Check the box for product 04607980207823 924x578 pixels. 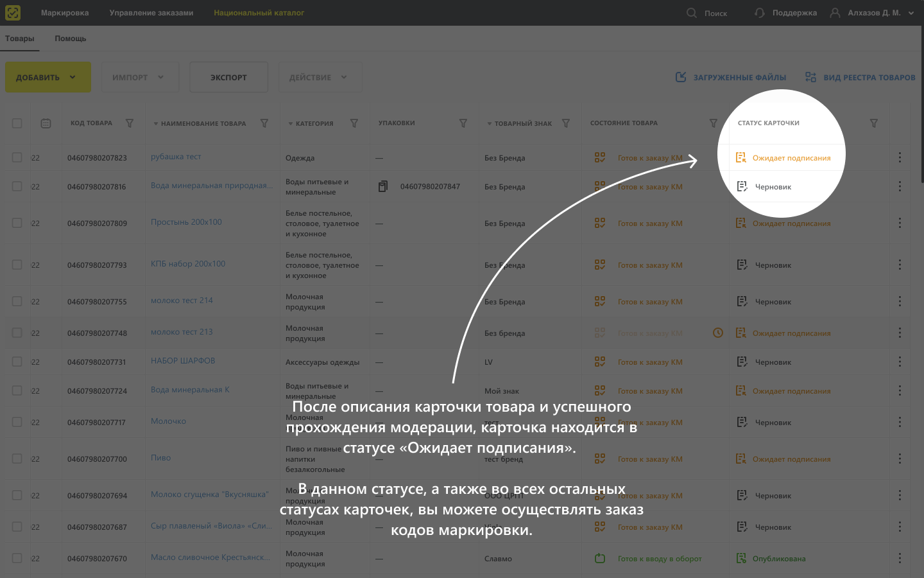pos(17,157)
